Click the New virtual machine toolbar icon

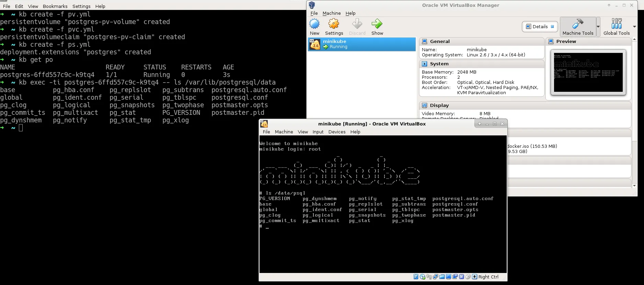pyautogui.click(x=314, y=24)
